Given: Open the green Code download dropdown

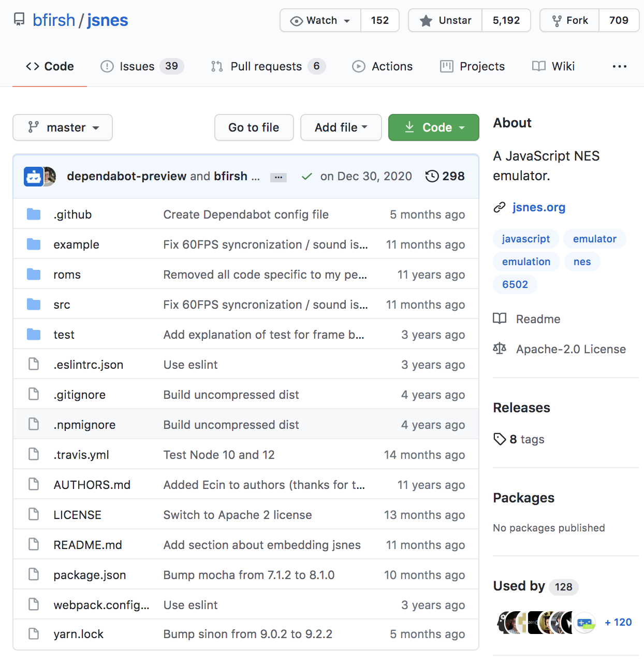Looking at the screenshot, I should pyautogui.click(x=434, y=127).
